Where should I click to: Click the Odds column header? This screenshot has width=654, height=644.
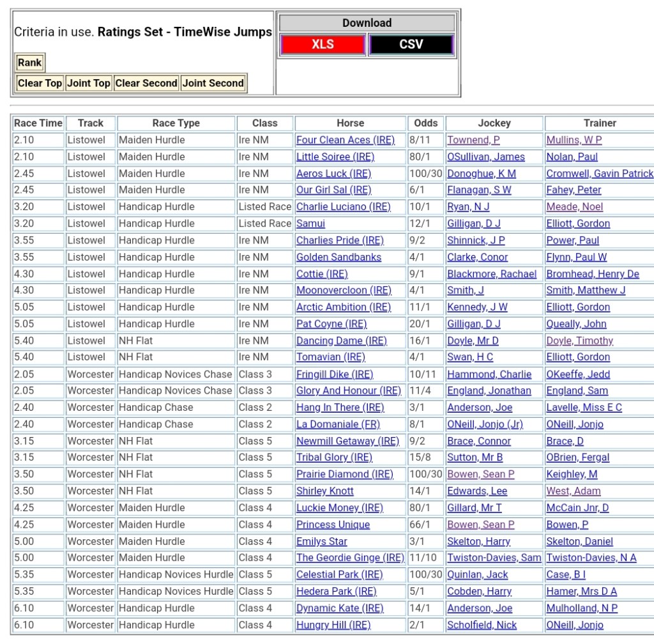pos(426,123)
